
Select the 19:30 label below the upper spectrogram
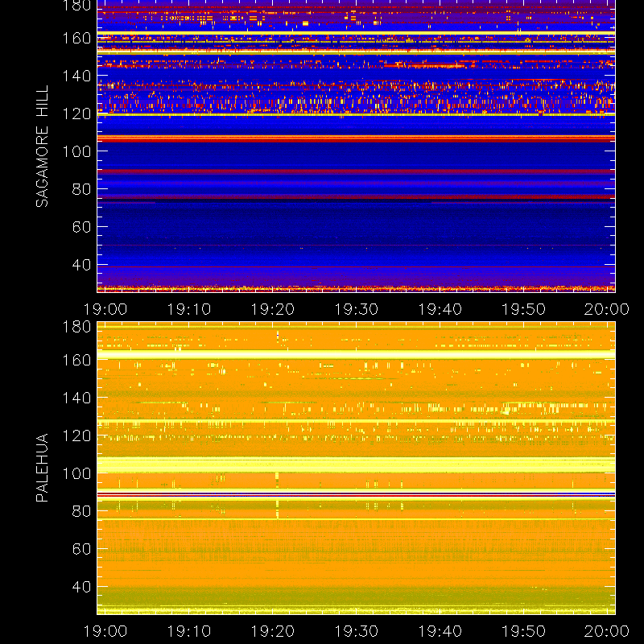point(356,309)
